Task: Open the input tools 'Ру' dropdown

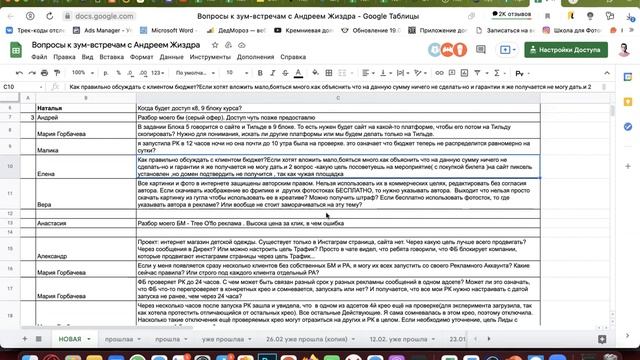Action: pyautogui.click(x=522, y=73)
